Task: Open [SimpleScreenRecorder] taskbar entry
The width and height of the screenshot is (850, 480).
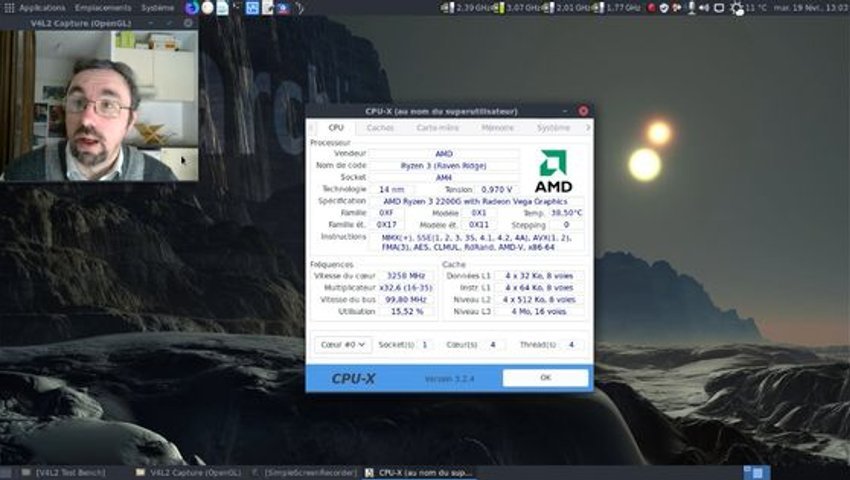Action: tap(305, 473)
